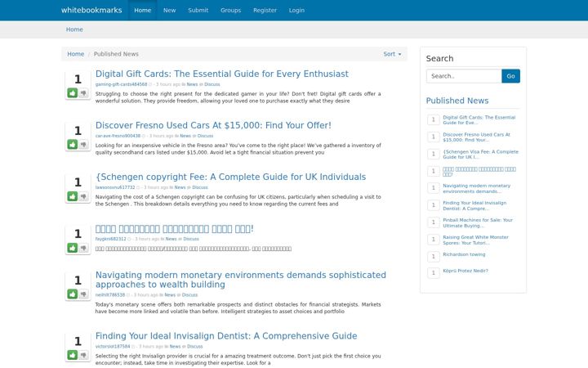Image resolution: width=588 pixels, height=368 pixels.
Task: Open sidebar link Köprü Protez Nedir?
Action: point(465,271)
